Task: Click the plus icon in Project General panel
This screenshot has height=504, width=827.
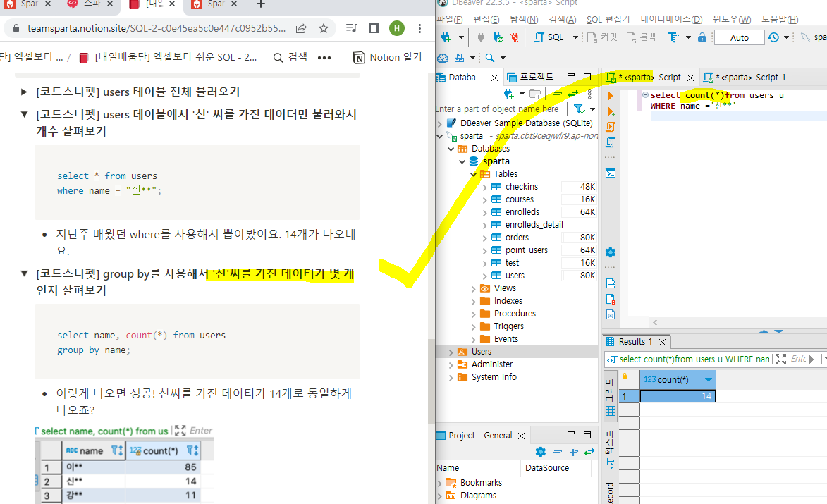Action: (x=574, y=452)
